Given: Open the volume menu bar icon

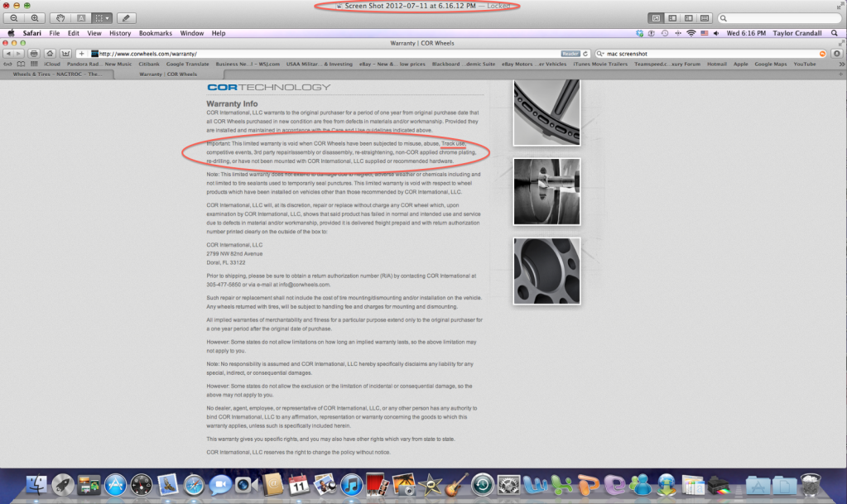Looking at the screenshot, I should (716, 33).
